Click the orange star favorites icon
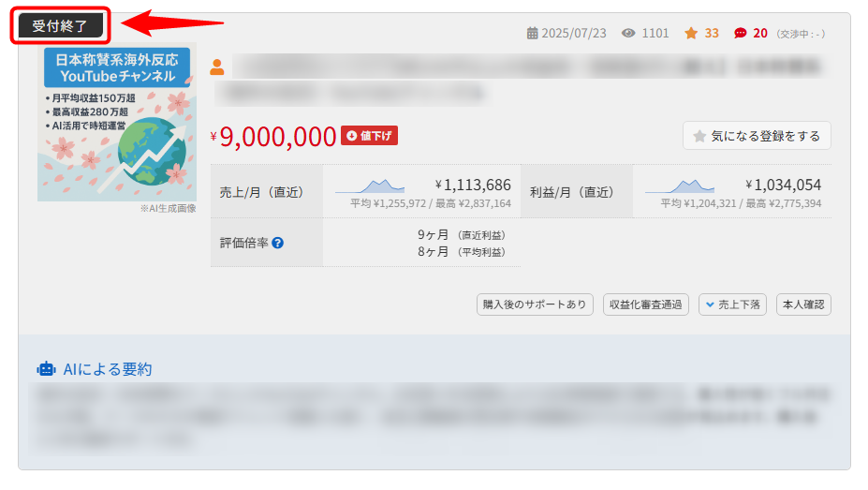This screenshot has width=868, height=490. click(691, 33)
